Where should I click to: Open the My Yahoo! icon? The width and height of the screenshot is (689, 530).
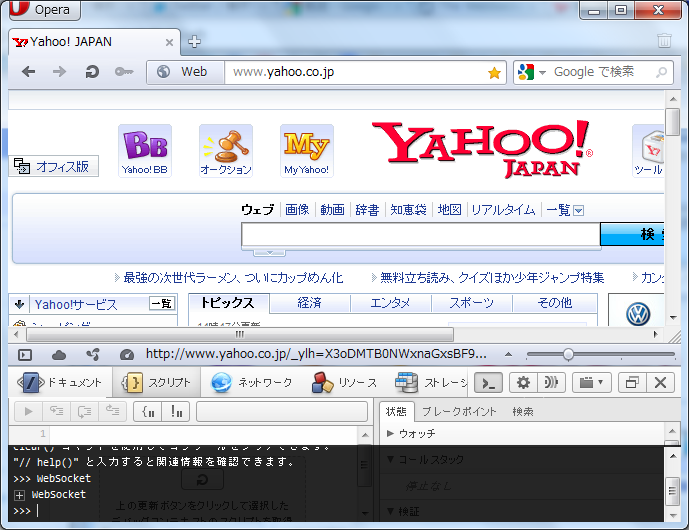pyautogui.click(x=307, y=151)
